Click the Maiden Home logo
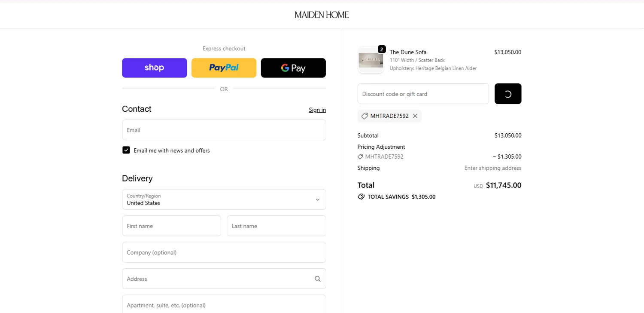The width and height of the screenshot is (644, 313). pos(322,15)
